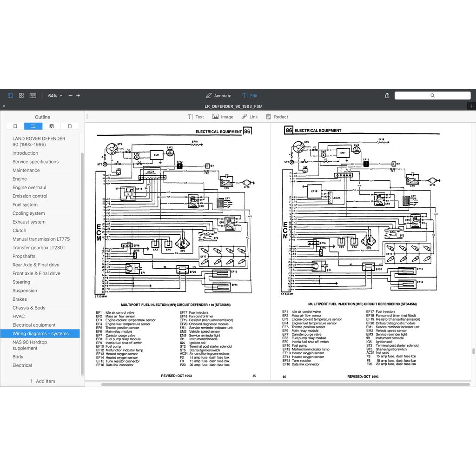The width and height of the screenshot is (476, 476).
Task: Switch to Annotate mode
Action: 218,96
